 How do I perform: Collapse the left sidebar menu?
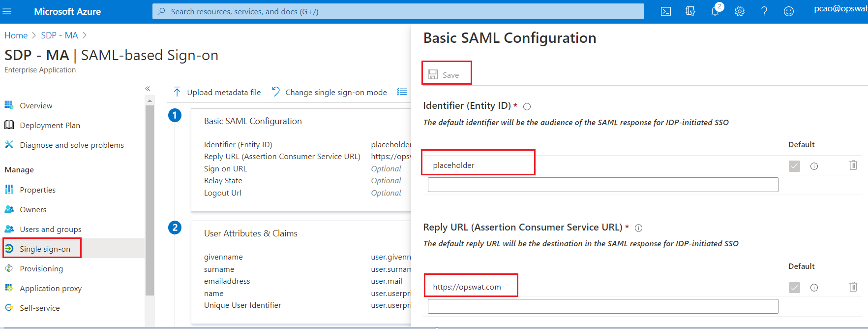tap(148, 89)
